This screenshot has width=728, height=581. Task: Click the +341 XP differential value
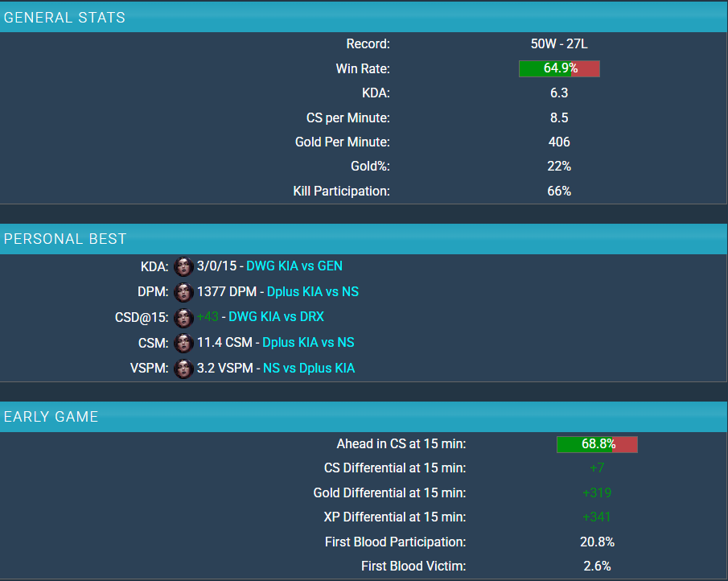(x=597, y=517)
